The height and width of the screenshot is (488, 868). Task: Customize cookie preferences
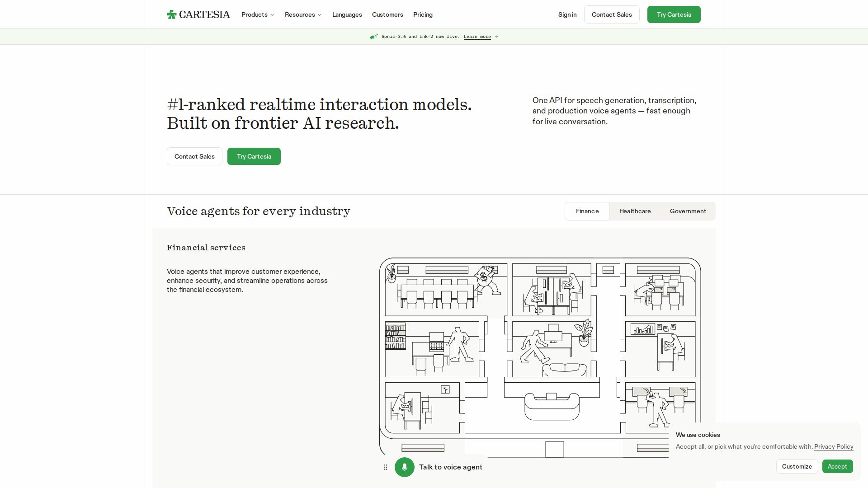[x=797, y=466]
